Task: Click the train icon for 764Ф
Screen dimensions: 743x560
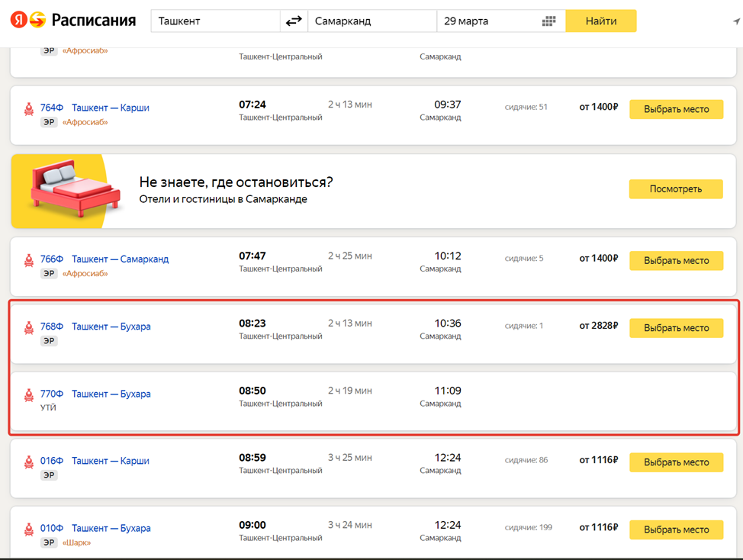Action: 29,108
